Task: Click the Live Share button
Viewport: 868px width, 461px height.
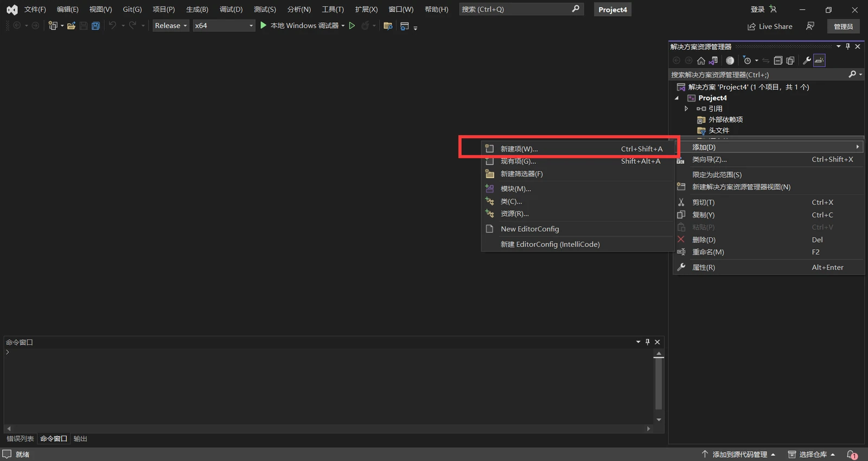Action: click(770, 26)
